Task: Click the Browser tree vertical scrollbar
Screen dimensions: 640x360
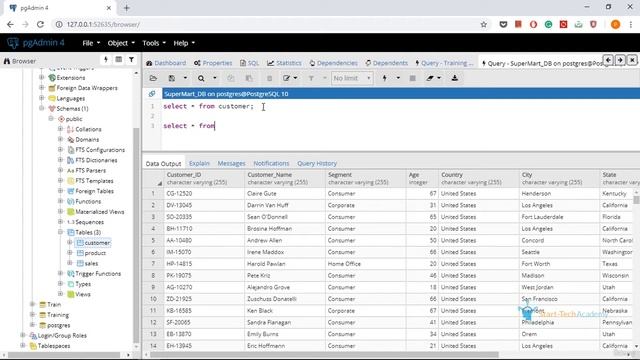Action: 136,235
